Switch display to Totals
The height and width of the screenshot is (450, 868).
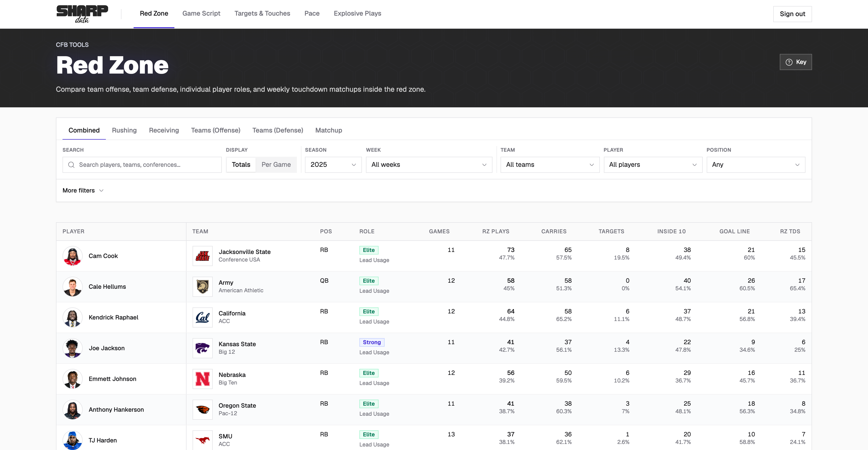point(241,165)
